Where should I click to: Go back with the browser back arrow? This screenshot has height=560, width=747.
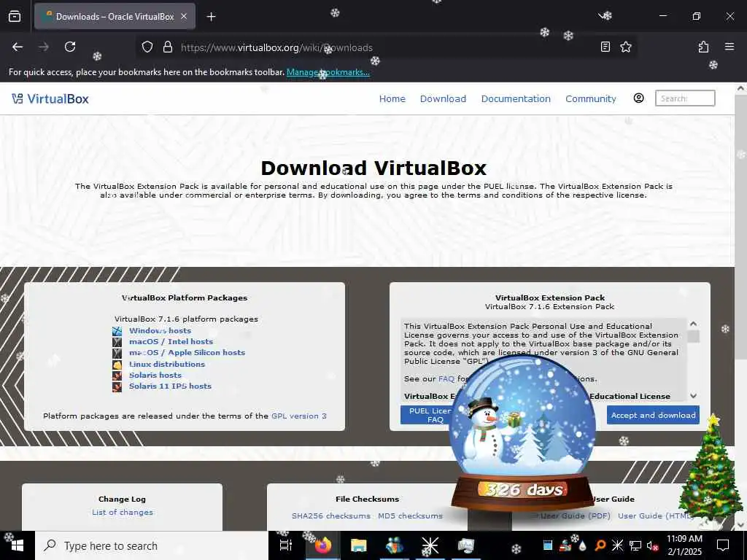[18, 47]
